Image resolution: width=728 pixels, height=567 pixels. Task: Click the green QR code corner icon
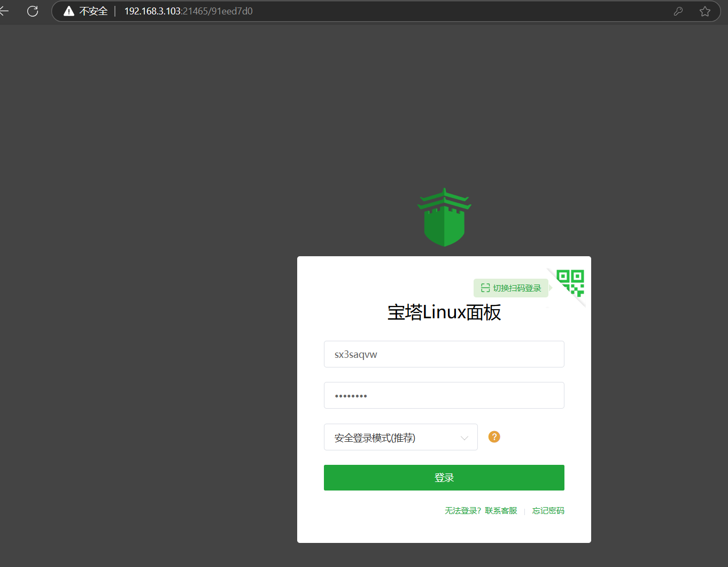571,282
